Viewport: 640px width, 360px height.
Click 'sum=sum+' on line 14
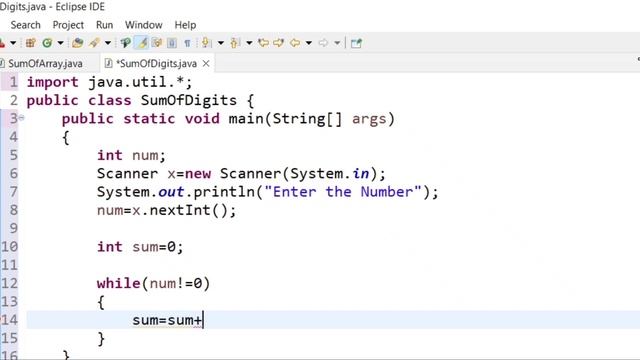pos(167,320)
